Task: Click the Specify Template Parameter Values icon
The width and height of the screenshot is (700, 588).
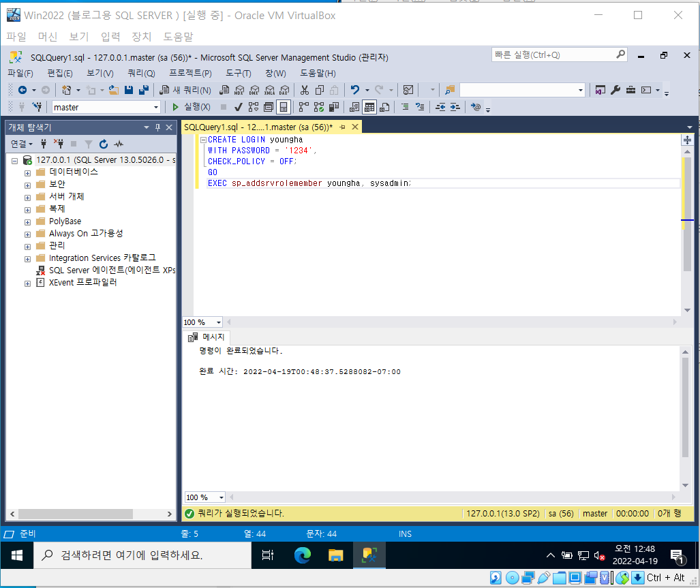Action: coord(476,107)
